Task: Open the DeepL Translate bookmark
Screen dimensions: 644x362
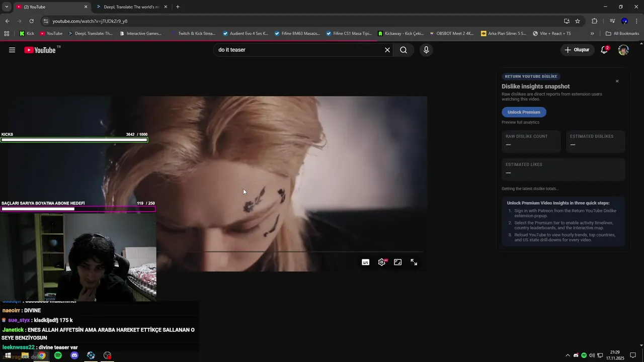Action: [x=90, y=34]
